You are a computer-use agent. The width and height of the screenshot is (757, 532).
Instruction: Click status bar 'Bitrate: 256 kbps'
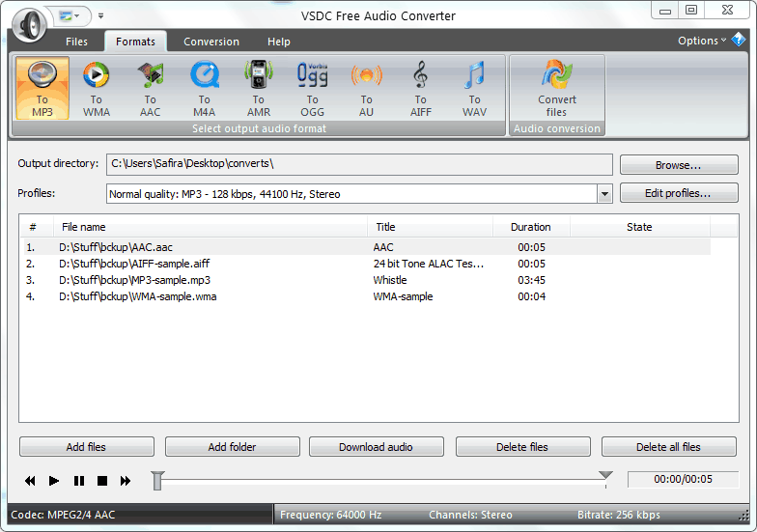tap(618, 515)
